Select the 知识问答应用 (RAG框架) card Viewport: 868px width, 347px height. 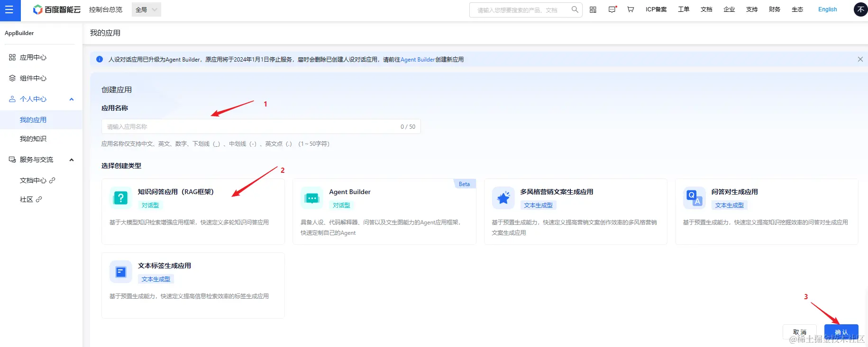(193, 212)
